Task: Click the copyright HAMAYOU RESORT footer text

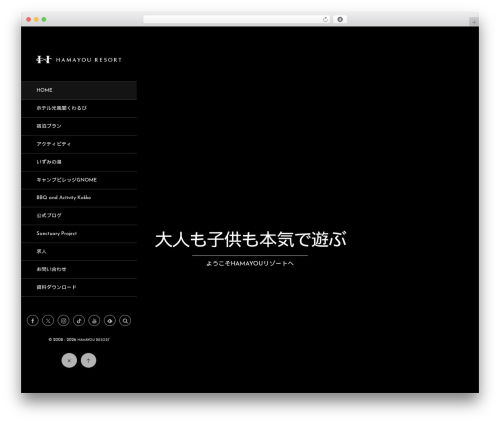Action: click(79, 340)
